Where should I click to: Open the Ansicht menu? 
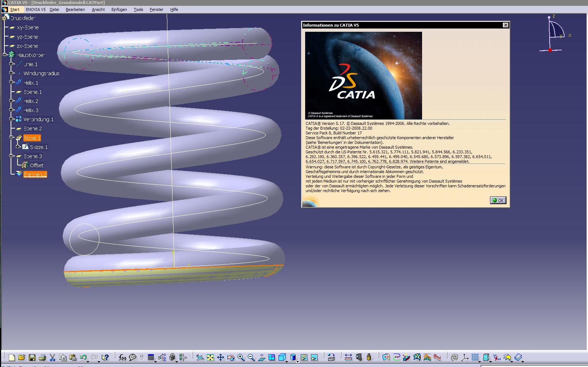click(x=98, y=9)
